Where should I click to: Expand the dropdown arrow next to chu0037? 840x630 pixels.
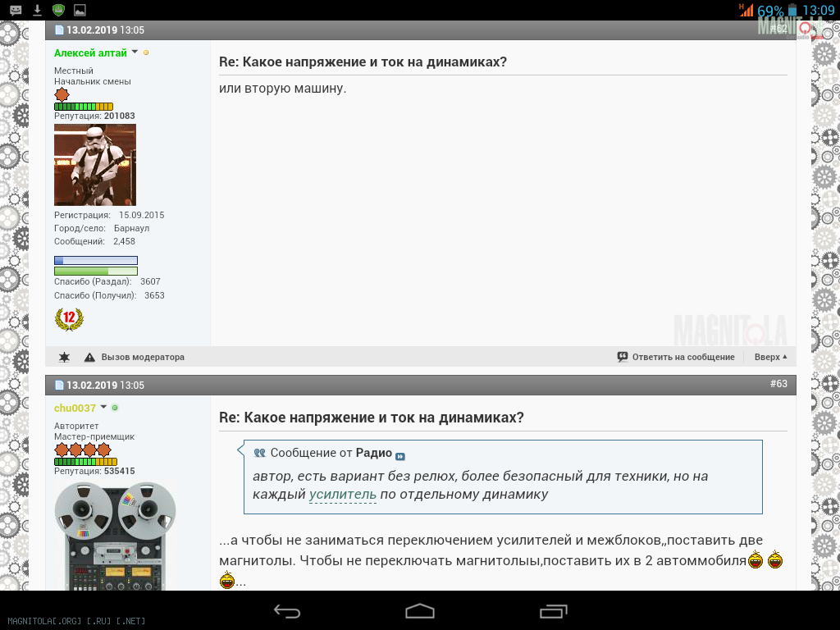tap(104, 408)
